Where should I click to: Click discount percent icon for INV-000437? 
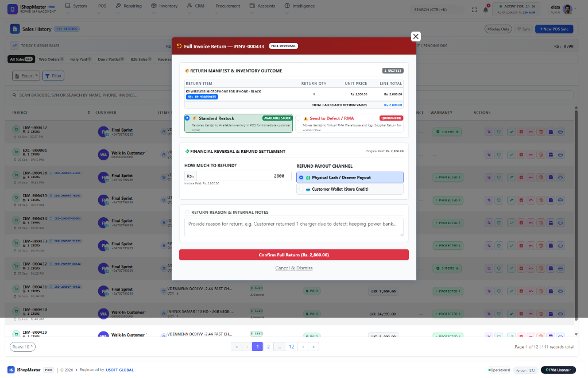(x=489, y=132)
